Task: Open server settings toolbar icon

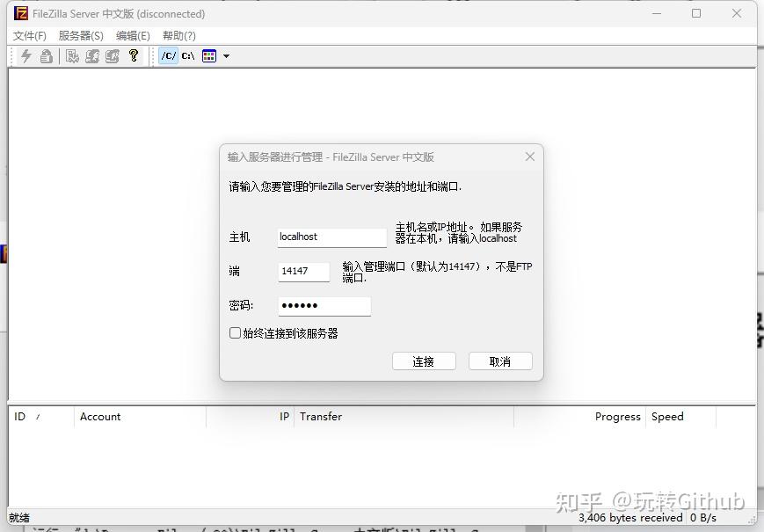Action: click(x=72, y=56)
